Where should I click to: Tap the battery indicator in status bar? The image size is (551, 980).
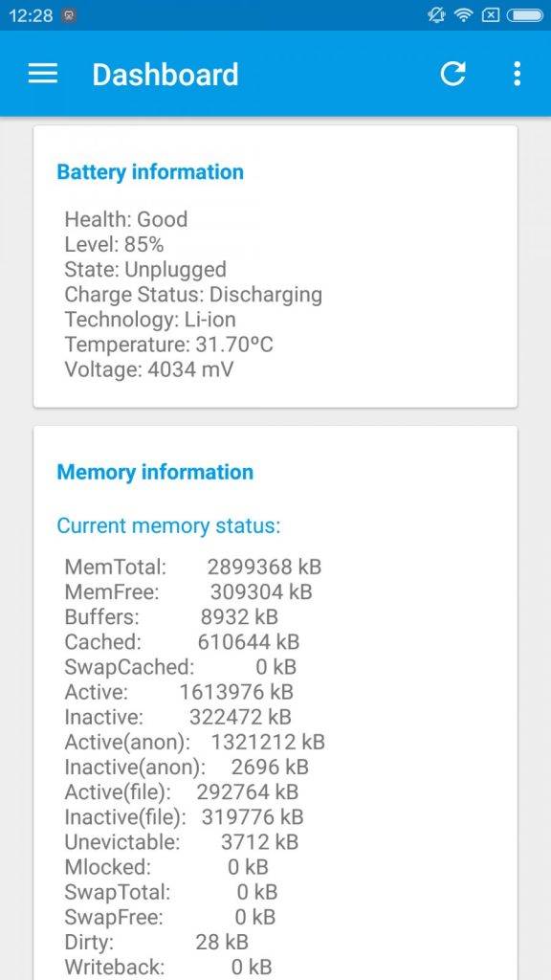(x=525, y=15)
